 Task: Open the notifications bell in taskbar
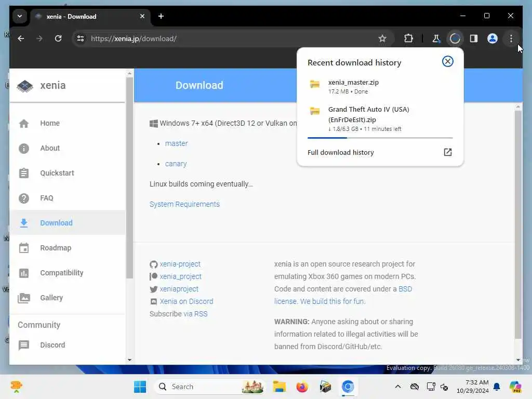tap(497, 387)
